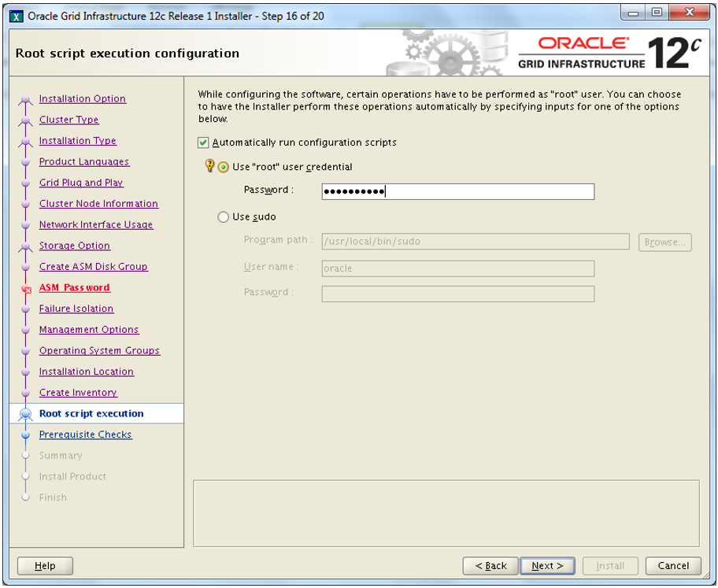The image size is (718, 588).
Task: Open the Installation Type step
Action: pyautogui.click(x=77, y=141)
